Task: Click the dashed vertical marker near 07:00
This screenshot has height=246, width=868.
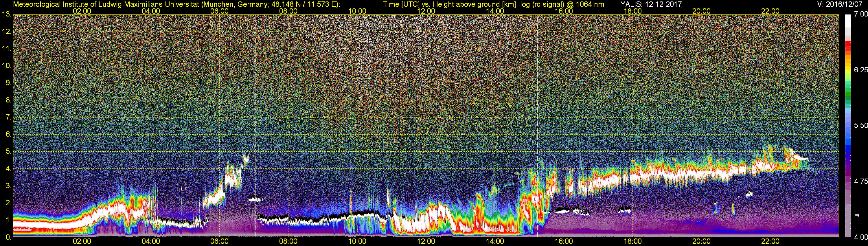Action: point(255,126)
